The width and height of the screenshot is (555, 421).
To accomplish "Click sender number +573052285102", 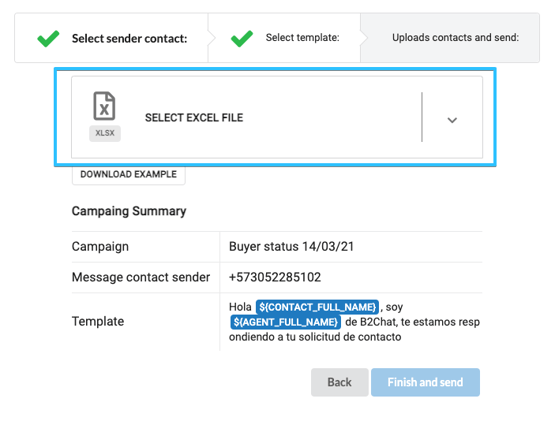I will point(275,277).
